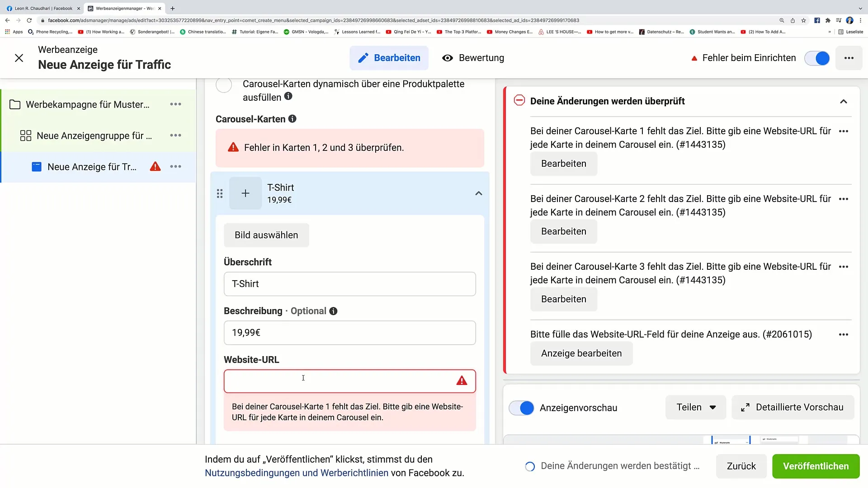868x488 pixels.
Task: Close the ad editor with the X icon
Action: point(19,58)
